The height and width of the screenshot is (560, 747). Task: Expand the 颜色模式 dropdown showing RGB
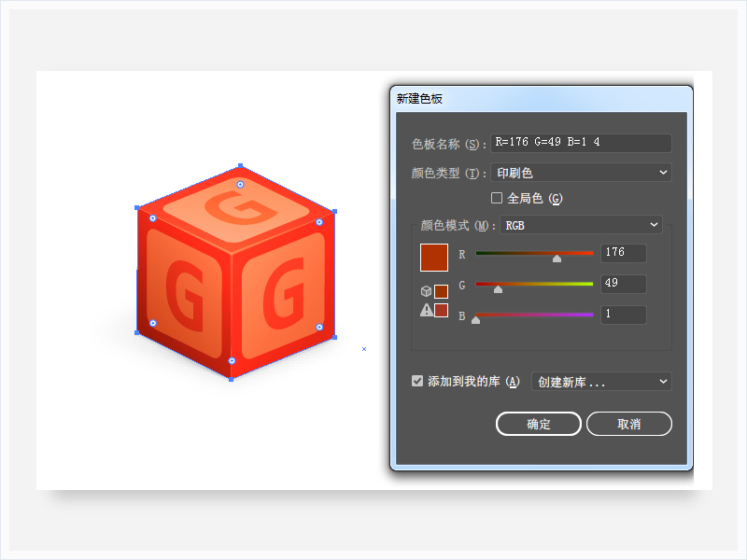pyautogui.click(x=581, y=225)
